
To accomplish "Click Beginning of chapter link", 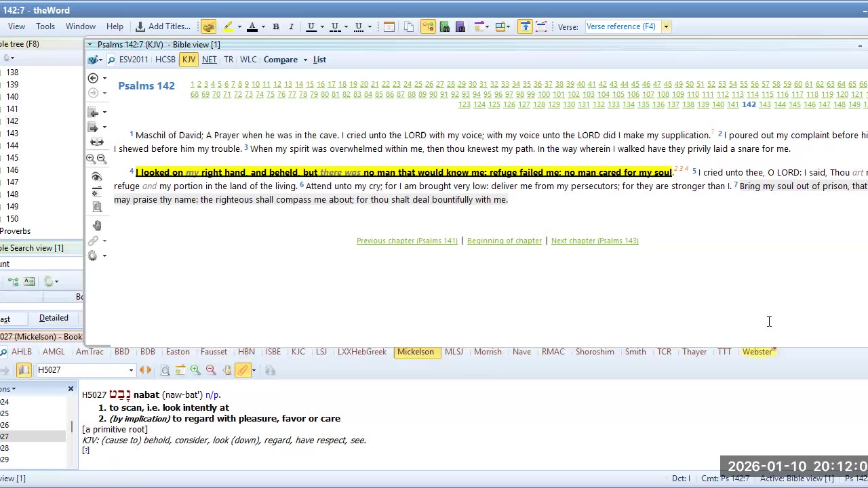I will tap(505, 241).
